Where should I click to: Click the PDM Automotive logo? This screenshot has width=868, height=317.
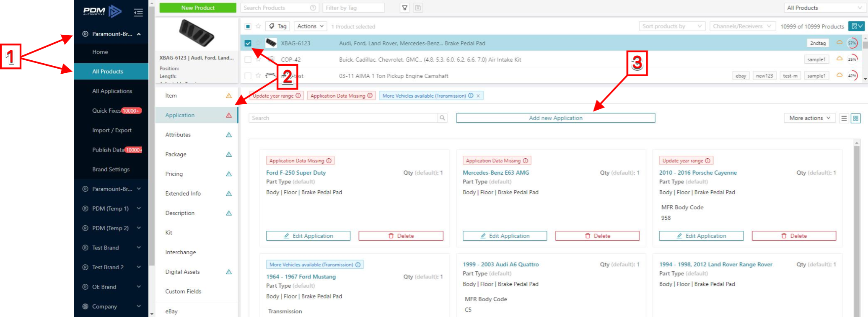pos(103,11)
